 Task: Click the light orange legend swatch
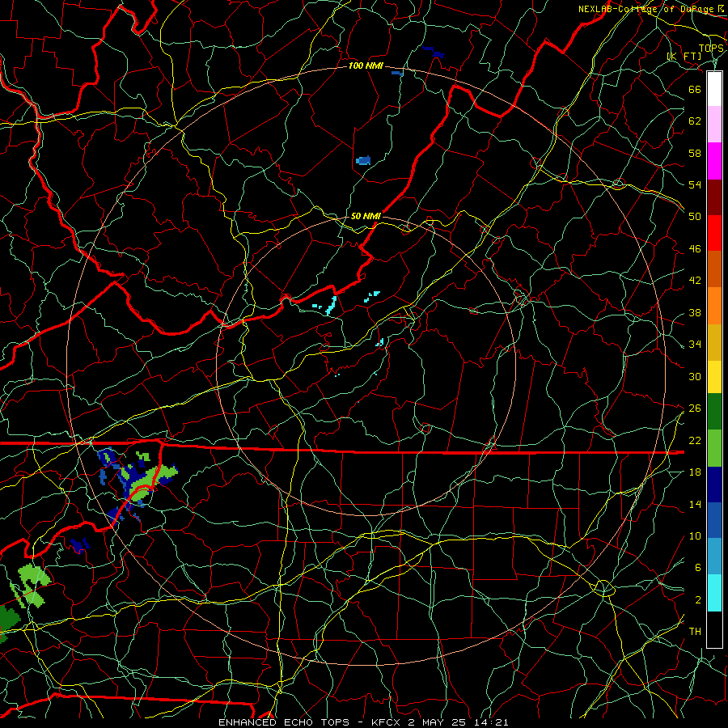click(714, 306)
